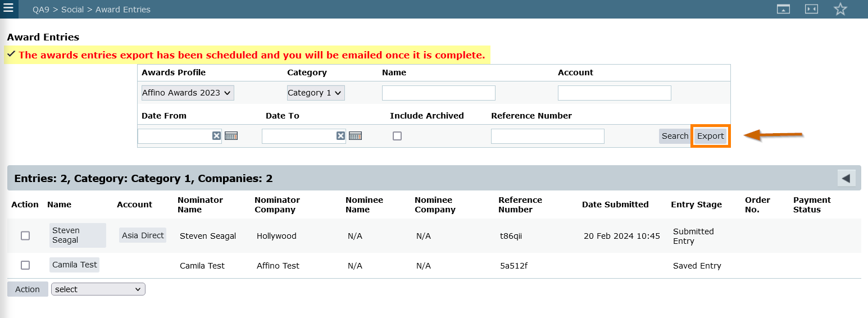Click the Search button

pyautogui.click(x=675, y=136)
